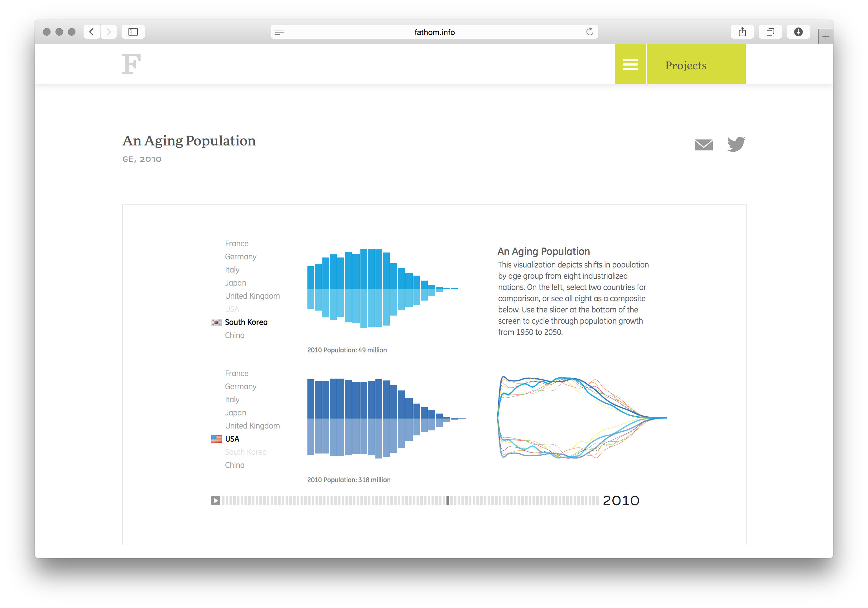Toggle the Safari sidebar
The height and width of the screenshot is (608, 868).
133,32
